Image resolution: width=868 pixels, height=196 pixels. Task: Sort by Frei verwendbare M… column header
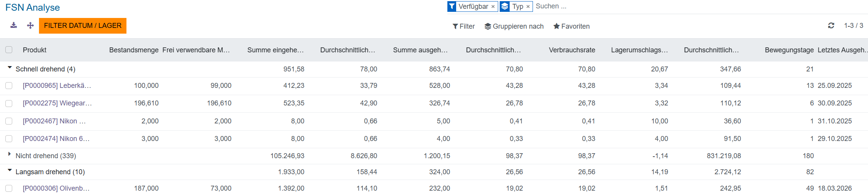pyautogui.click(x=196, y=50)
